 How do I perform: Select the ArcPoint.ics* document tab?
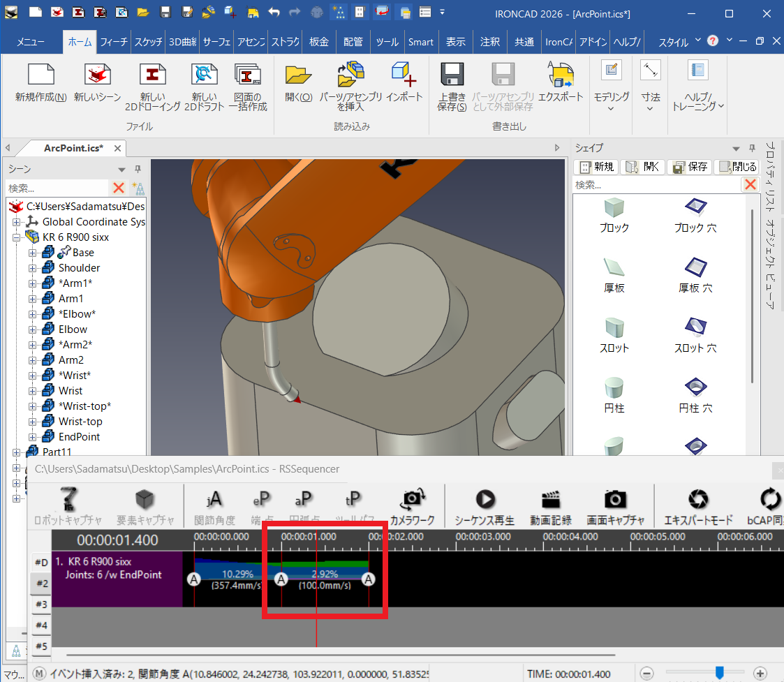click(x=73, y=148)
